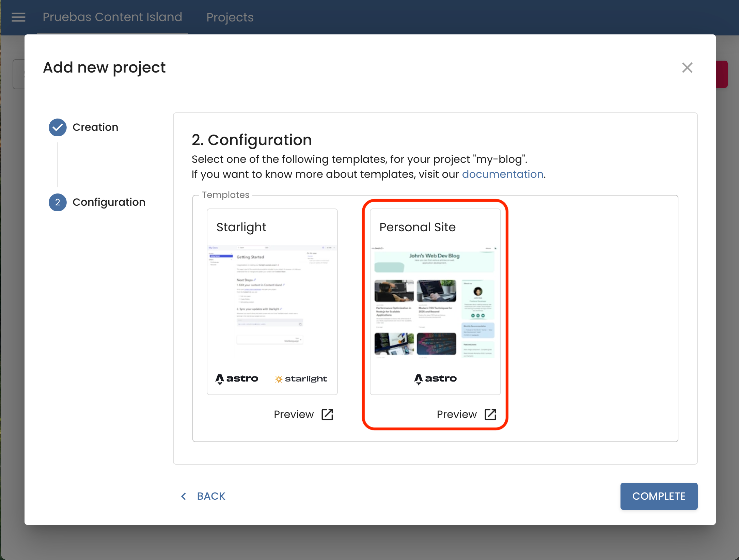Click the astro logo in Personal Site card
This screenshot has width=739, height=560.
click(x=435, y=379)
